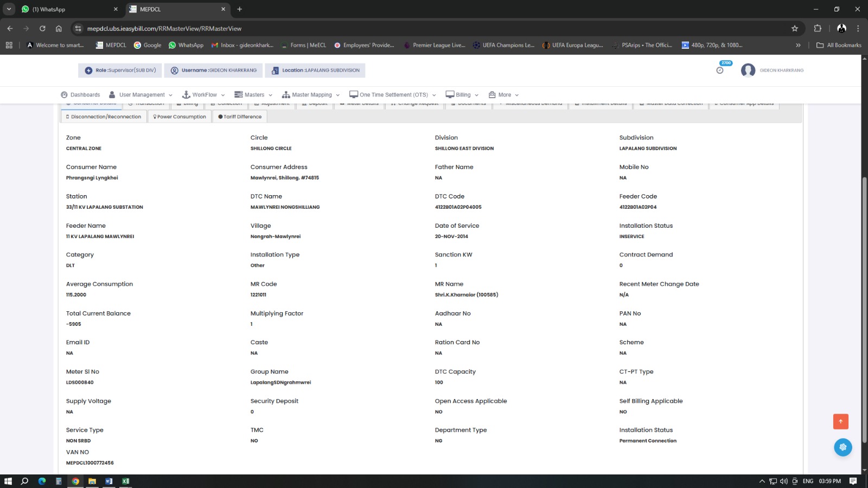Click the notification clock icon with 2700 badge
Screen dimensions: 868x488
click(720, 70)
